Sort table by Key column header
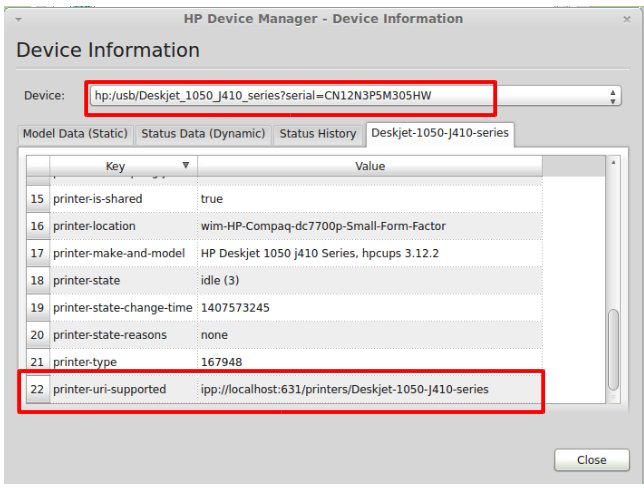The image size is (644, 494). pos(123,166)
